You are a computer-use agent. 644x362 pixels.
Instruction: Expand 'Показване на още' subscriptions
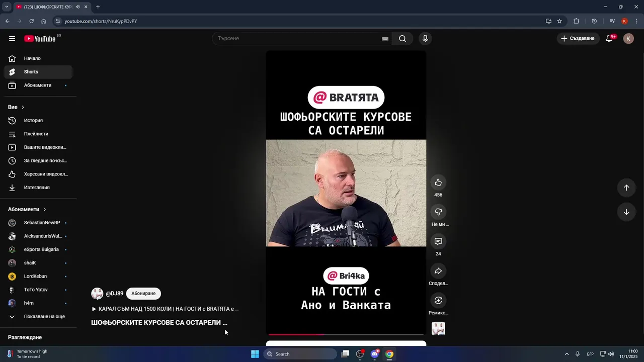(38, 317)
